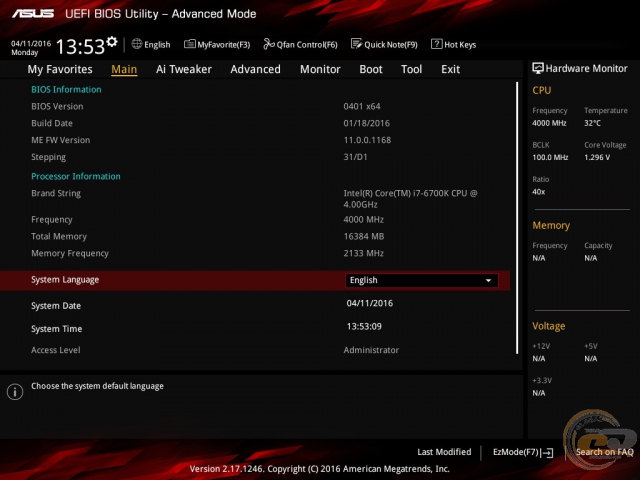Click Qfan Control(F6) label
The width and height of the screenshot is (640, 480).
pyautogui.click(x=307, y=44)
